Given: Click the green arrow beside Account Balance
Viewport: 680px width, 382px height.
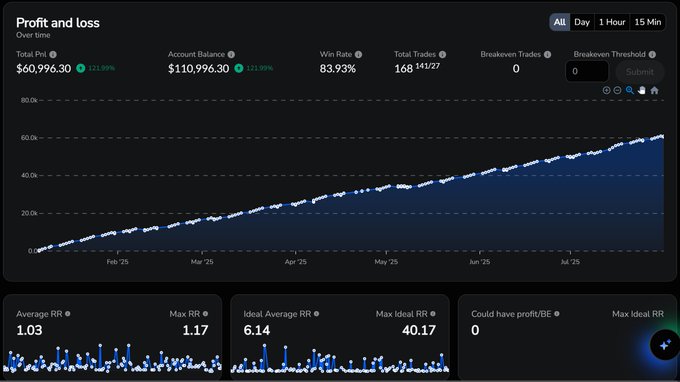Looking at the screenshot, I should tap(239, 68).
